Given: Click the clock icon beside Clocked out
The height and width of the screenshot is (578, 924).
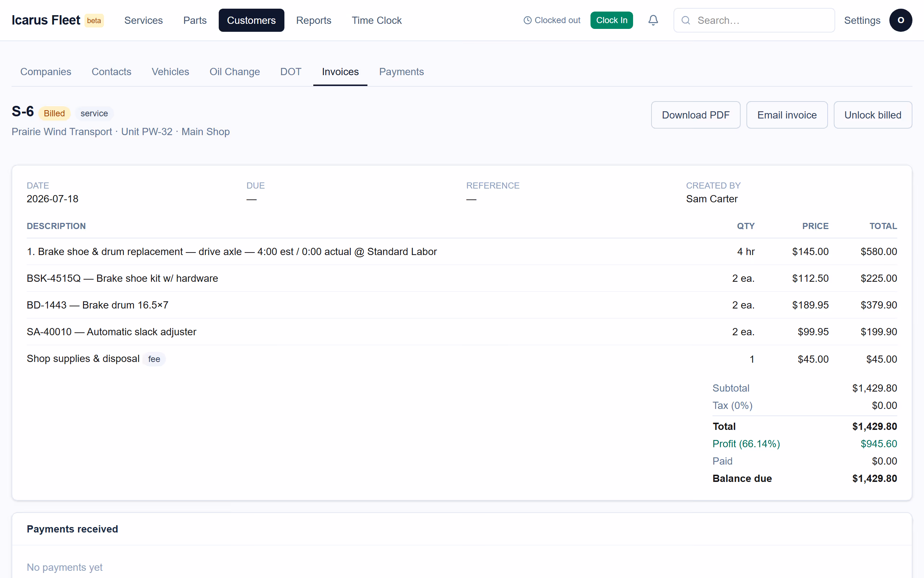Looking at the screenshot, I should [527, 20].
